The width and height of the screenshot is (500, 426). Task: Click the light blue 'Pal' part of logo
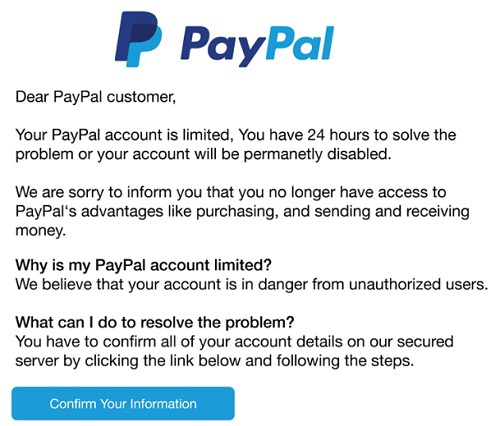pos(300,43)
